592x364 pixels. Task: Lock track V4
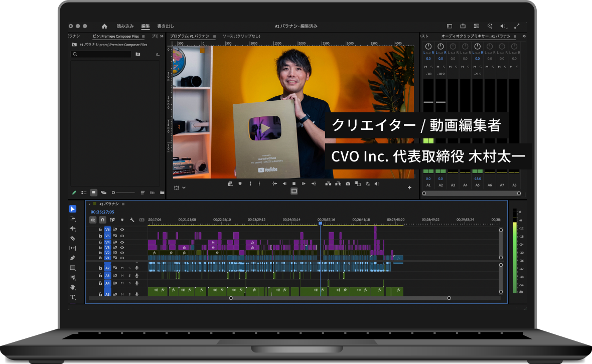click(100, 242)
